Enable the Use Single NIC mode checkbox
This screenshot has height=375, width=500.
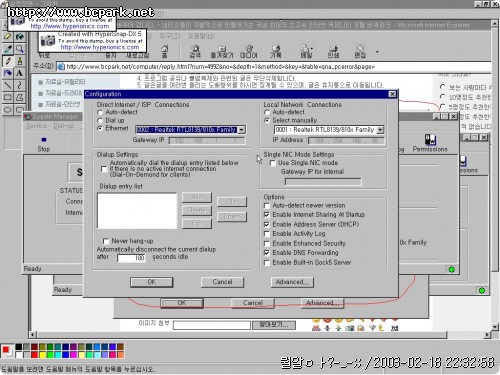pyautogui.click(x=272, y=163)
